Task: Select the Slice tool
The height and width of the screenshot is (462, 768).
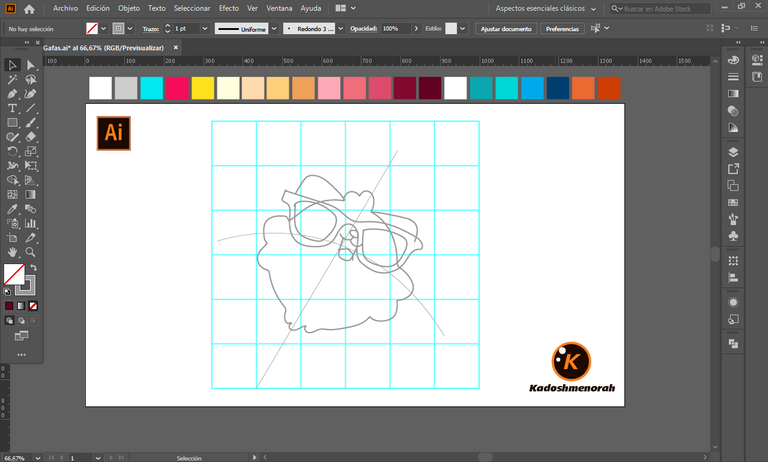Action: click(30, 238)
